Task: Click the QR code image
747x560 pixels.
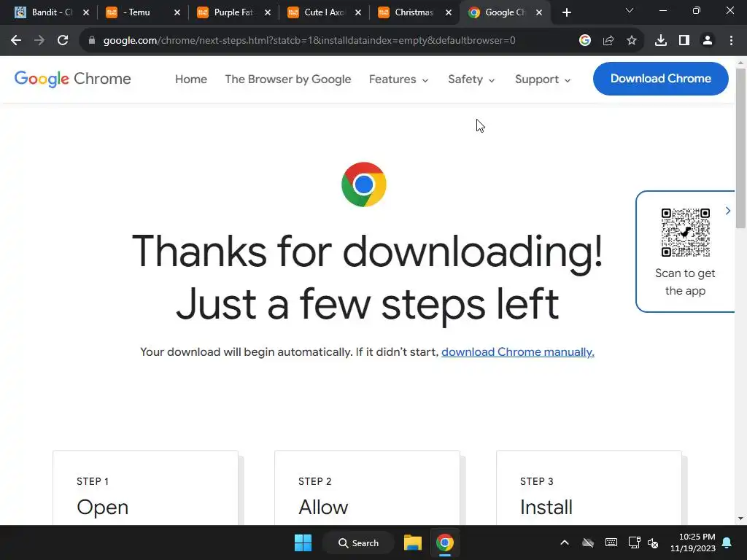Action: click(x=686, y=233)
